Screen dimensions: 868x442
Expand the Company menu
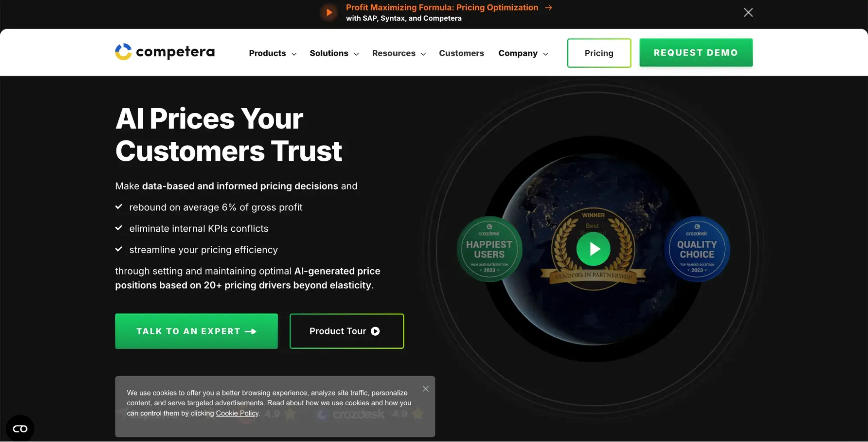523,53
